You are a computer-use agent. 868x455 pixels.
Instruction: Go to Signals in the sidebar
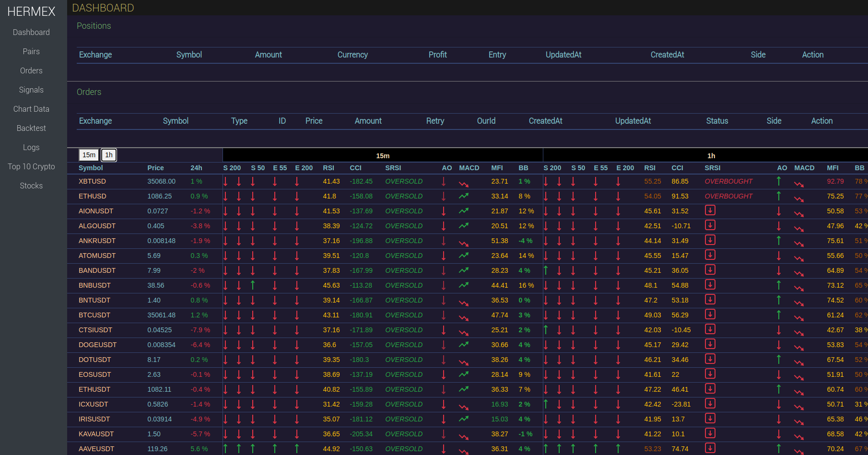click(x=31, y=90)
